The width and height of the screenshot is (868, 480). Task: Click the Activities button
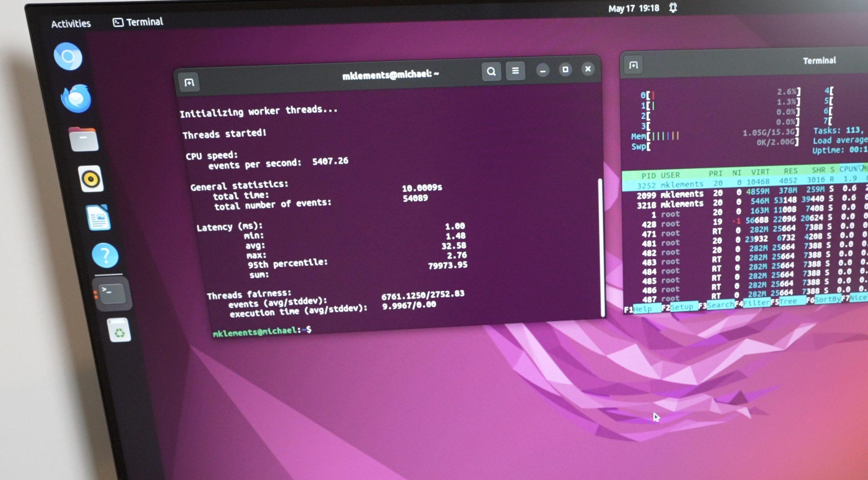coord(71,24)
